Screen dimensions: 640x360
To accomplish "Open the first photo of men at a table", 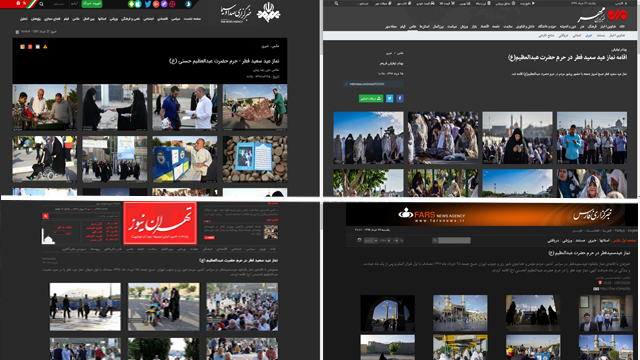I will [x=44, y=107].
